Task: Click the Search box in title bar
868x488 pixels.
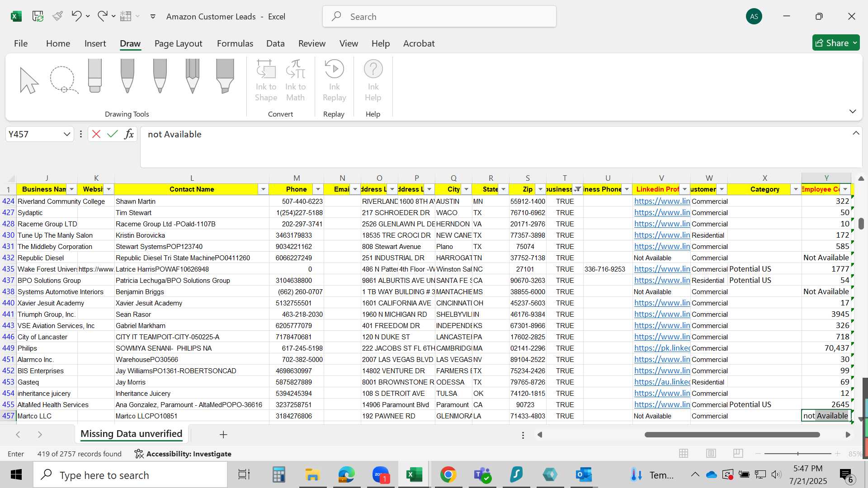Action: pos(439,17)
